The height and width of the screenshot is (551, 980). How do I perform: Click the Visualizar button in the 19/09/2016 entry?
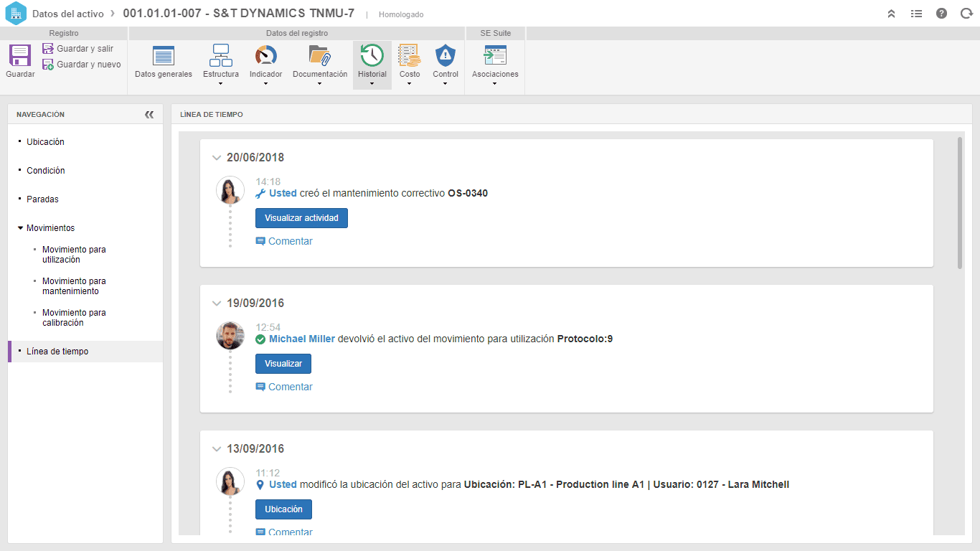pos(283,364)
